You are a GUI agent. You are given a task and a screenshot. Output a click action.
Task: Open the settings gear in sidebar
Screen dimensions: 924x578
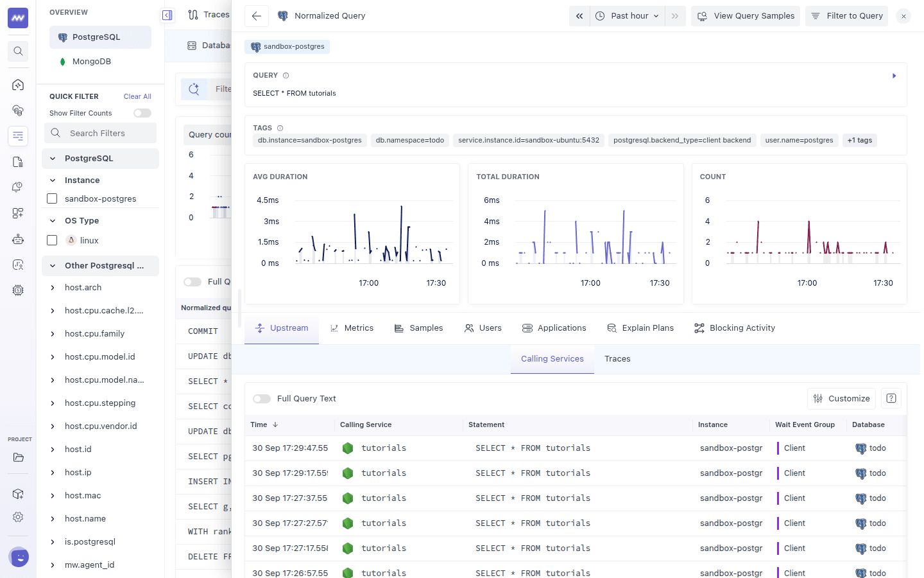[18, 517]
